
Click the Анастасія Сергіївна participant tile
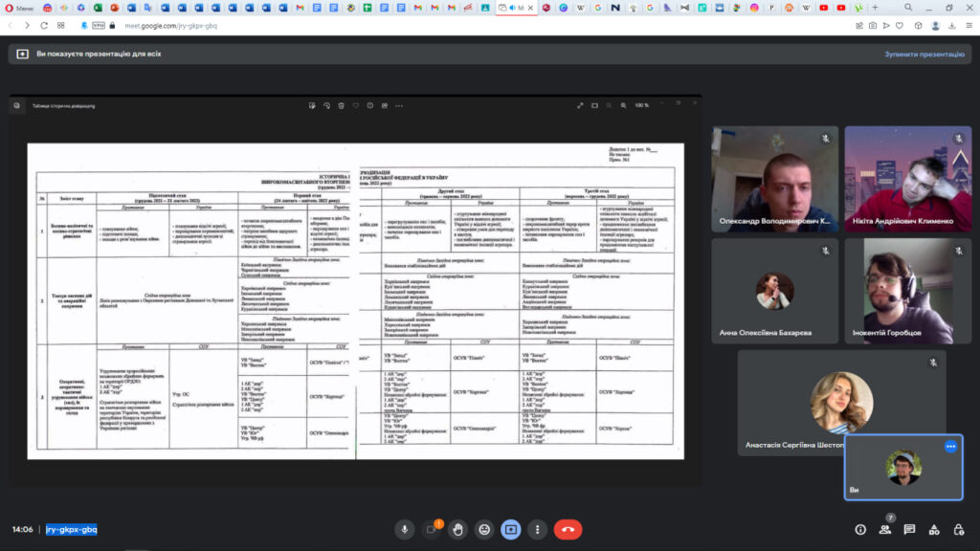tap(841, 402)
